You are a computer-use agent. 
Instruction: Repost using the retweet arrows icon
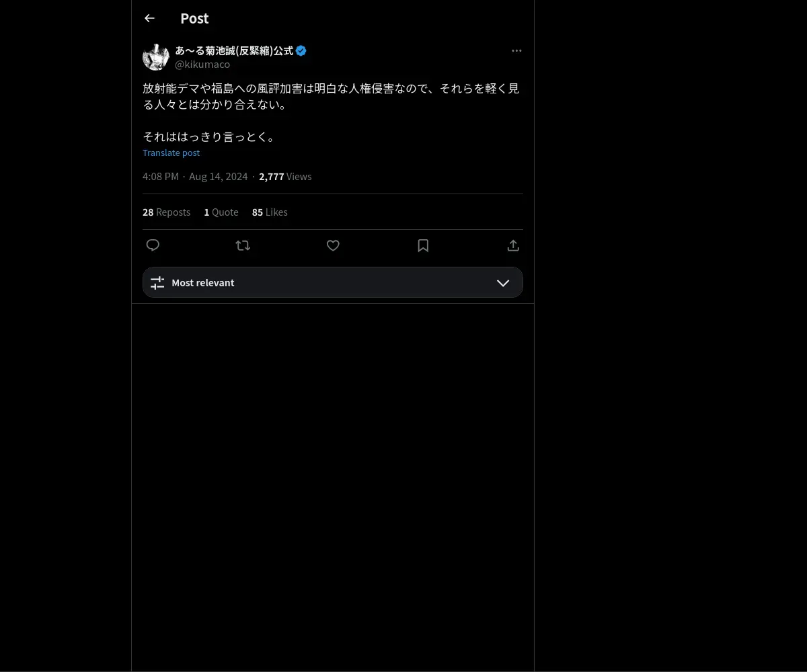click(243, 245)
